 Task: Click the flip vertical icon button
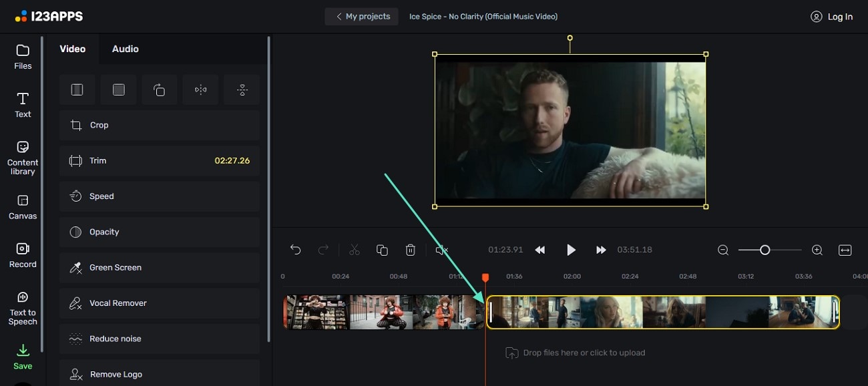[242, 89]
